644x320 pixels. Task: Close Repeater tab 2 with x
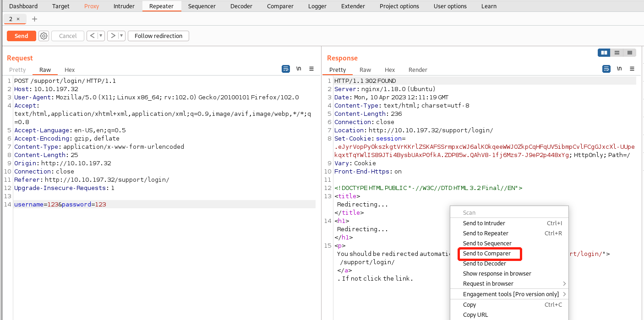coord(18,19)
